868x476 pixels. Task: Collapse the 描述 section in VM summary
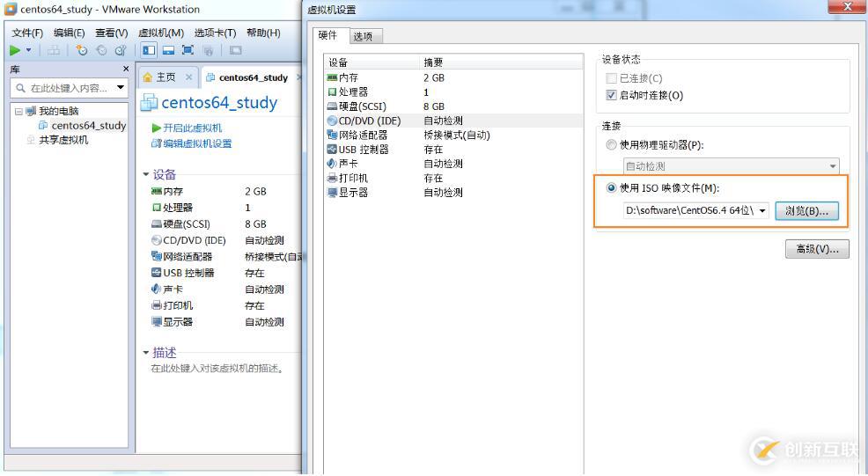pos(146,353)
